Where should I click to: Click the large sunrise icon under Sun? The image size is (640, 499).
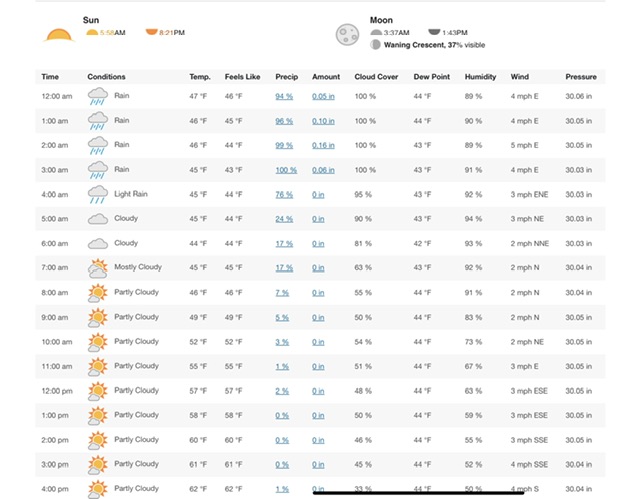pyautogui.click(x=59, y=35)
